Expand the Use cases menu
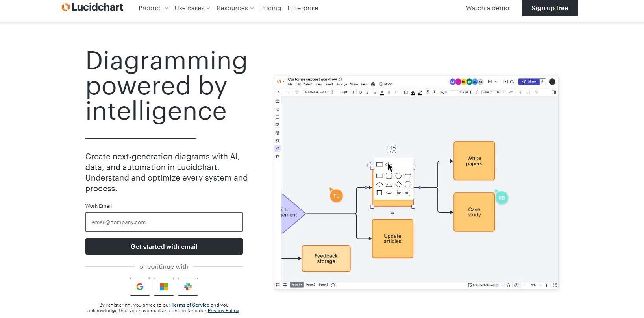The height and width of the screenshot is (318, 644). pos(192,8)
